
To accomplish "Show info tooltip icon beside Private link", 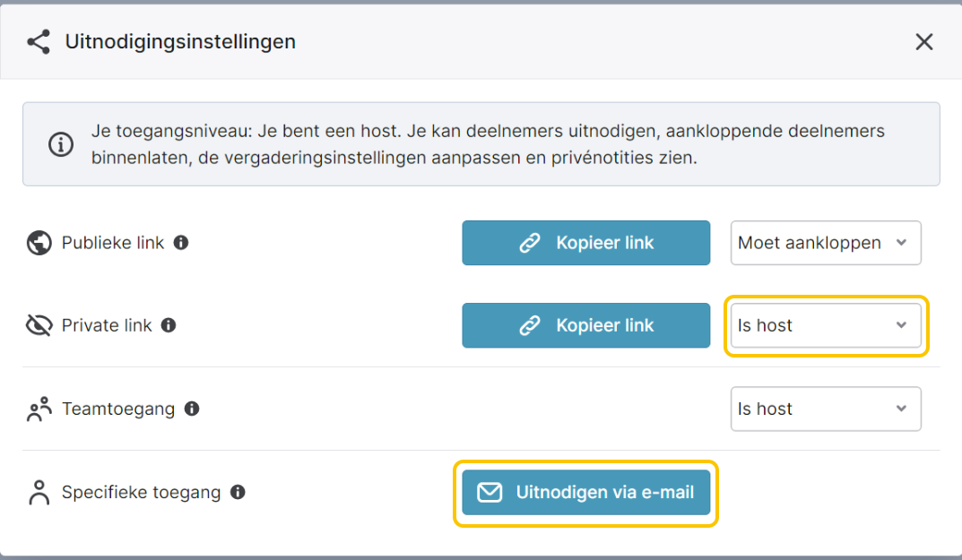I will (x=169, y=325).
